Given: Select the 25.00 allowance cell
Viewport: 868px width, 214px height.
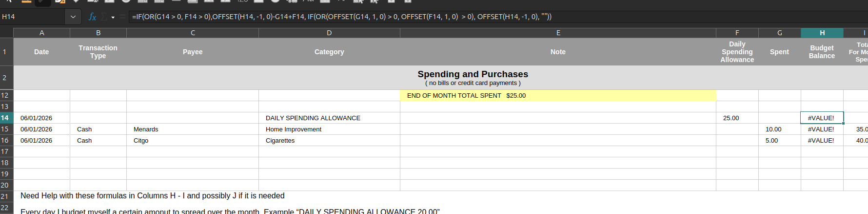Looking at the screenshot, I should point(737,118).
